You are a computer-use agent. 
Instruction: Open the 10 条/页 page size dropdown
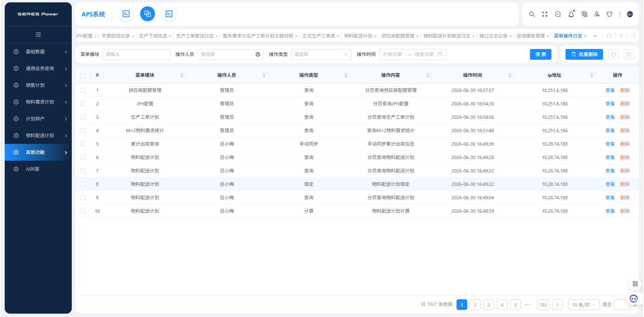point(584,305)
